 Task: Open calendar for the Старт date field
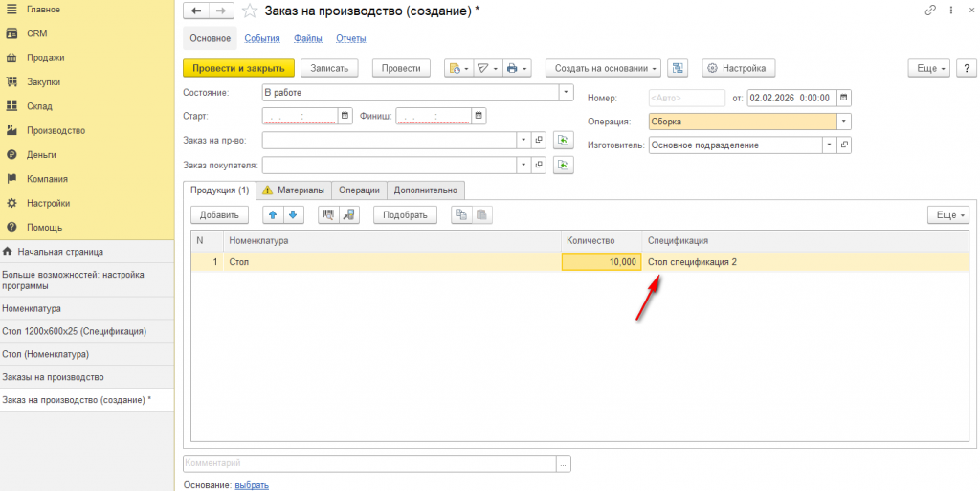point(345,116)
